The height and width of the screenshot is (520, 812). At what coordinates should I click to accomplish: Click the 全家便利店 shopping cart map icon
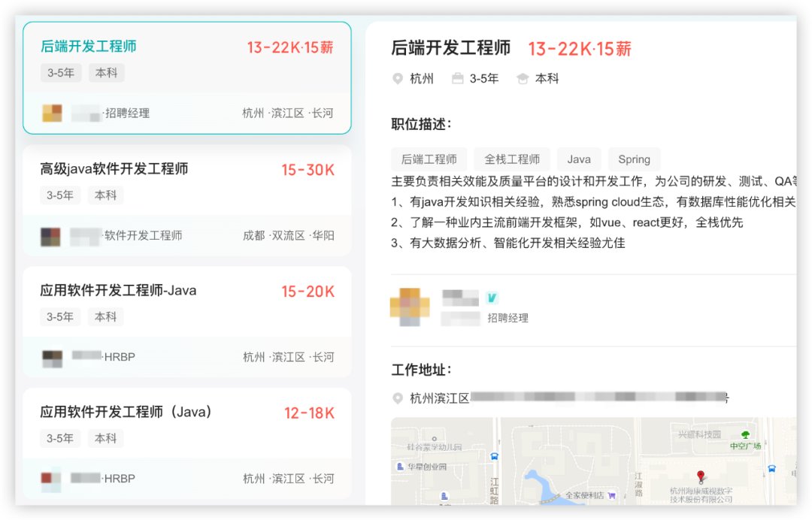pos(611,495)
